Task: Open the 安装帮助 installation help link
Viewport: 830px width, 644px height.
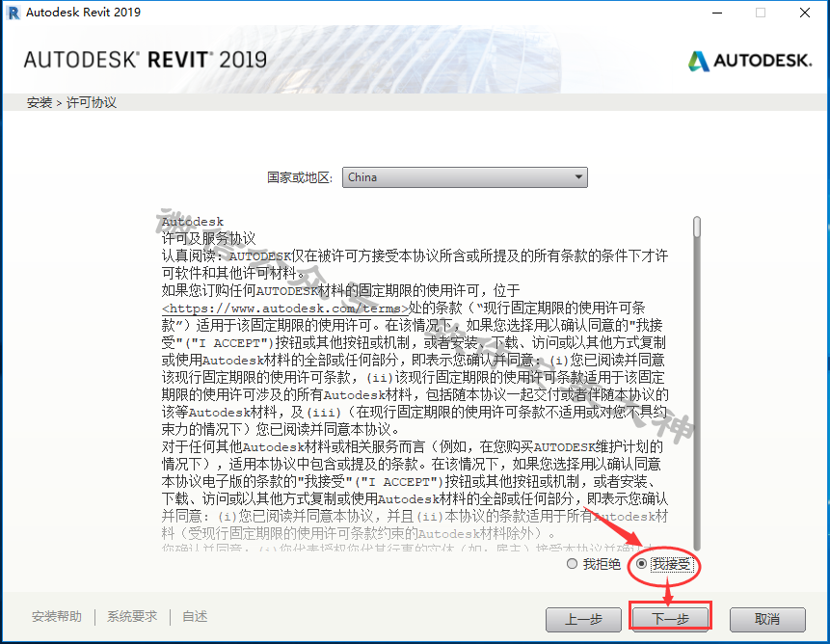Action: 57,616
